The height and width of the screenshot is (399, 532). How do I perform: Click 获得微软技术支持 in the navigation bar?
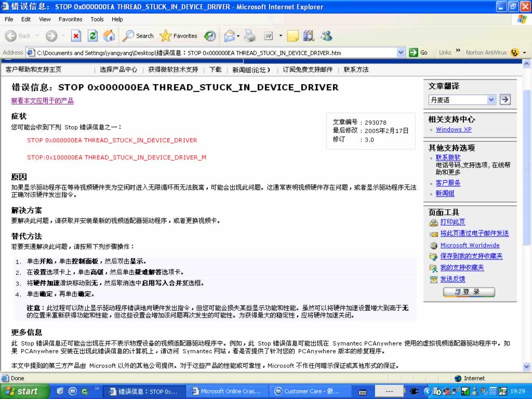(x=173, y=70)
